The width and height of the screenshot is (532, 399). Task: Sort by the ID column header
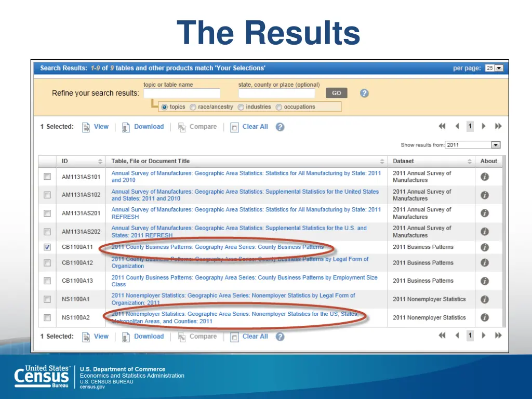click(x=81, y=161)
